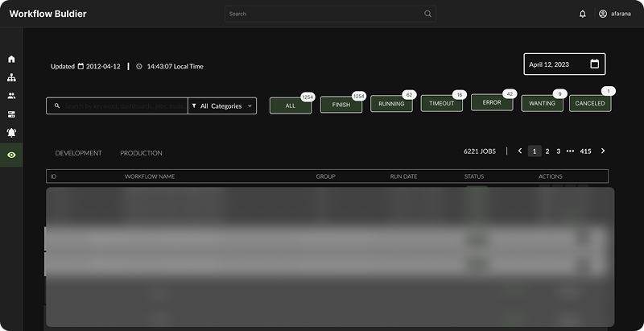Click the notification bell in header
The image size is (644, 331).
pyautogui.click(x=582, y=14)
